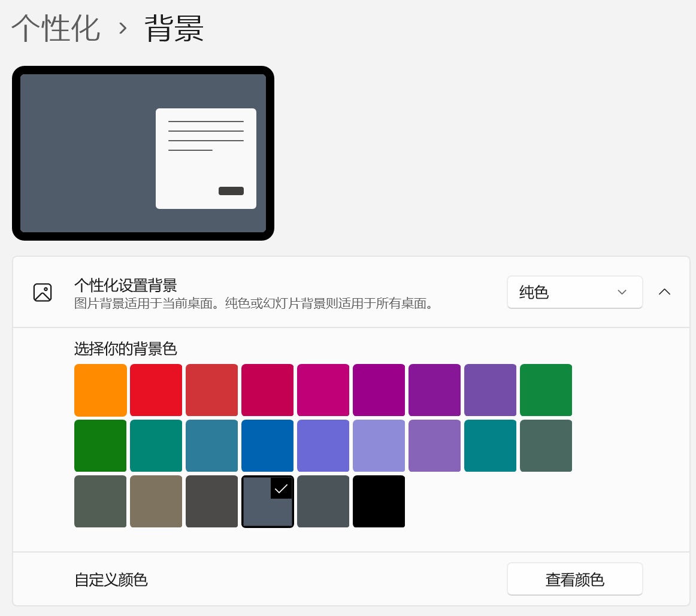Collapse the 个性化设置背景 section with the chevron

[x=664, y=292]
